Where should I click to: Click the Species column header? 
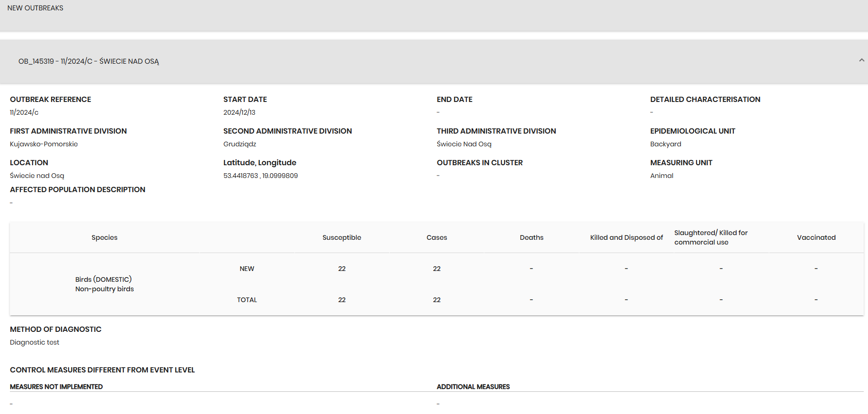coord(104,237)
